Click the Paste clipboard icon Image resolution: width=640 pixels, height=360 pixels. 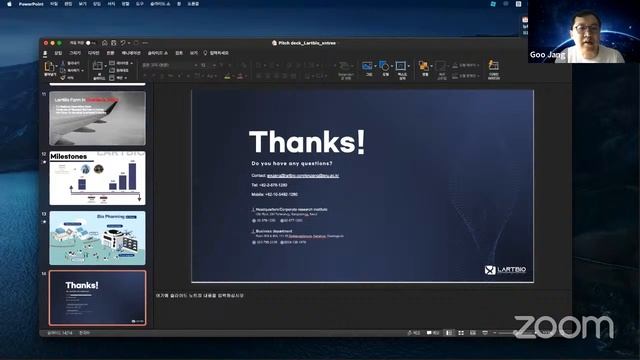(49, 66)
